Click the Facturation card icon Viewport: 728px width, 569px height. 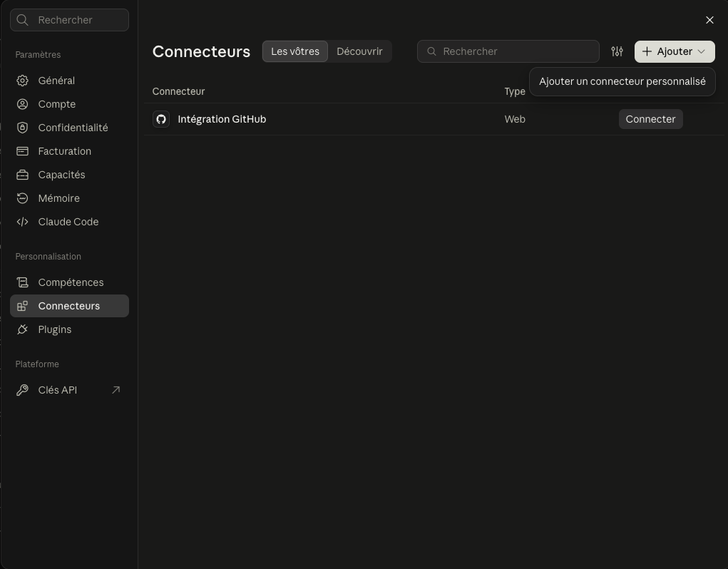(22, 151)
